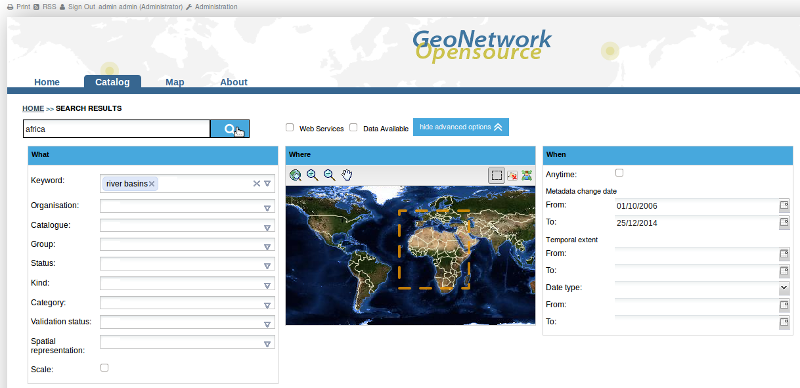Activate the pan hand tool on map

[x=347, y=175]
